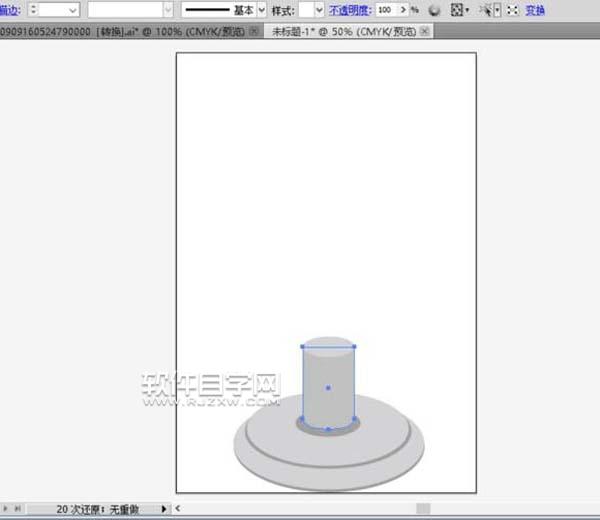Open the 不透明度 (Opacity) panel link
The image size is (600, 520).
coord(350,9)
